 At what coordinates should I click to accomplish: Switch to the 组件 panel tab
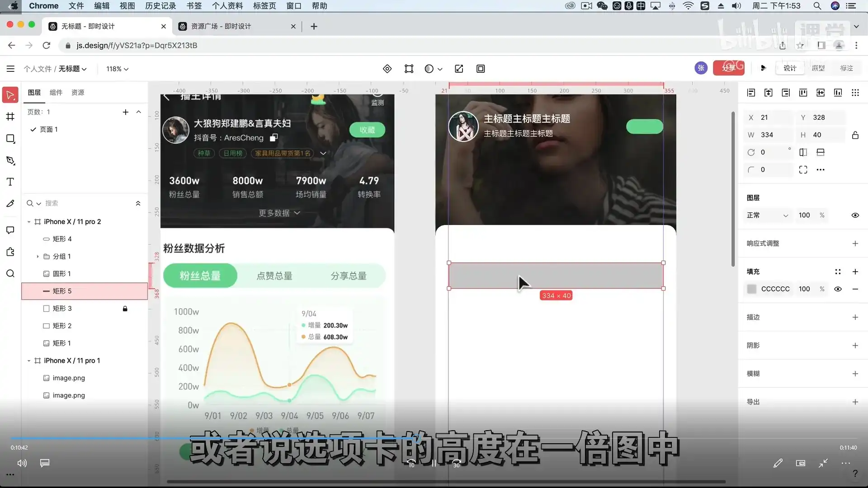coord(56,92)
